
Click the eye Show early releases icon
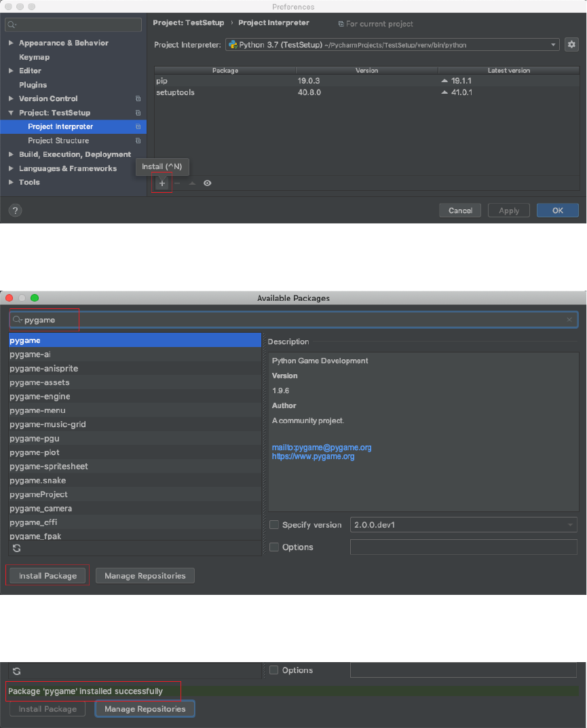point(208,183)
